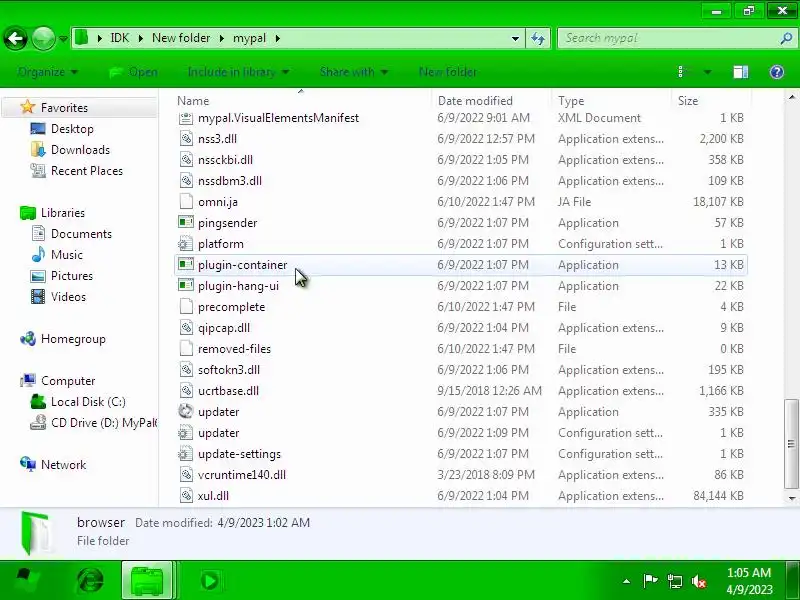
Task: Select the update-settings configuration file icon
Action: tap(186, 454)
